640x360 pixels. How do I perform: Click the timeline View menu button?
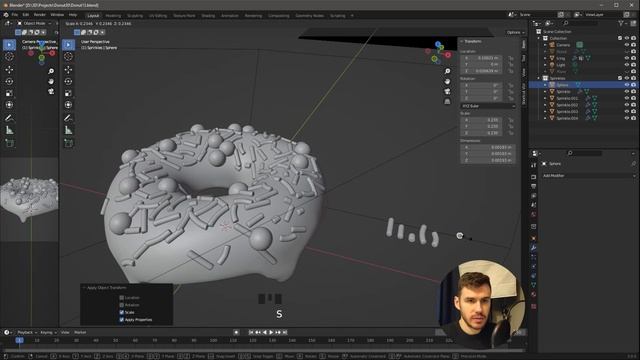click(x=65, y=332)
